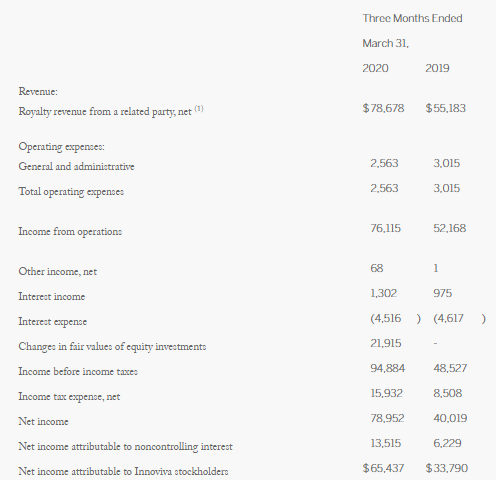
Task: Select Innoviva stockholders net income $65,437
Action: pyautogui.click(x=383, y=468)
